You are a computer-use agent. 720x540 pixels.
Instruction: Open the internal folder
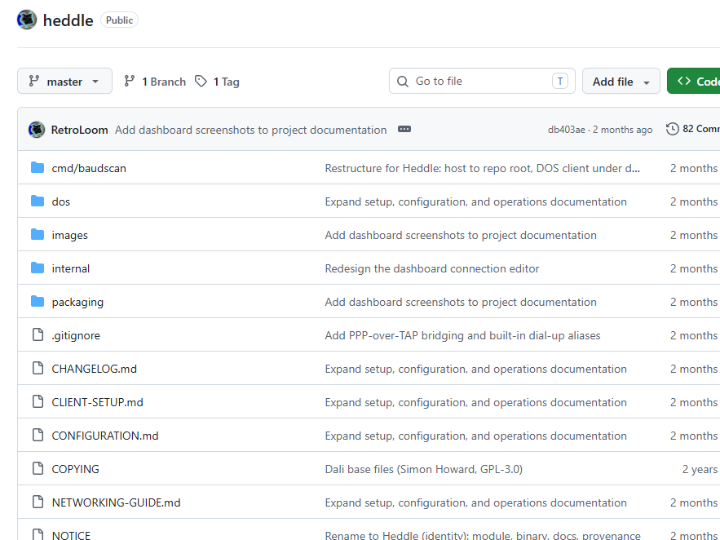[x=71, y=269]
